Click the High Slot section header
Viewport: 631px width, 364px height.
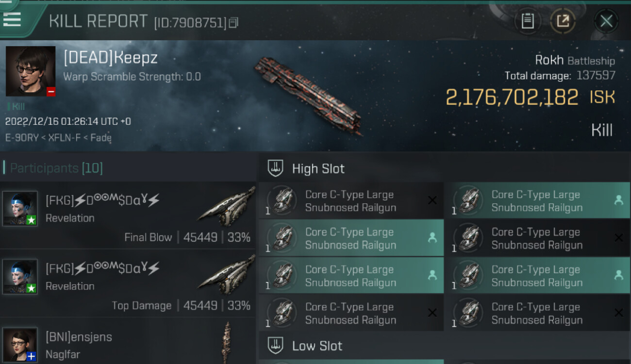(x=318, y=168)
